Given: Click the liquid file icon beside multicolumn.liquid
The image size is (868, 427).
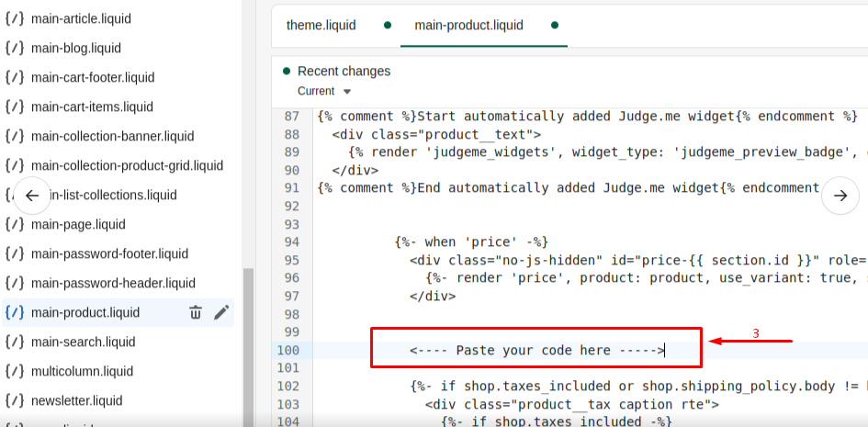Looking at the screenshot, I should pos(15,371).
